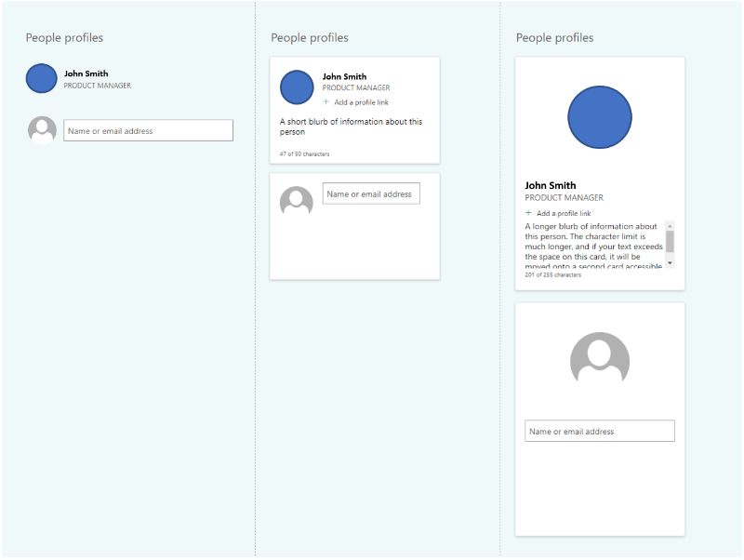744x560 pixels.
Task: Click the scrollbar up arrow in the long blurb
Action: click(670, 226)
